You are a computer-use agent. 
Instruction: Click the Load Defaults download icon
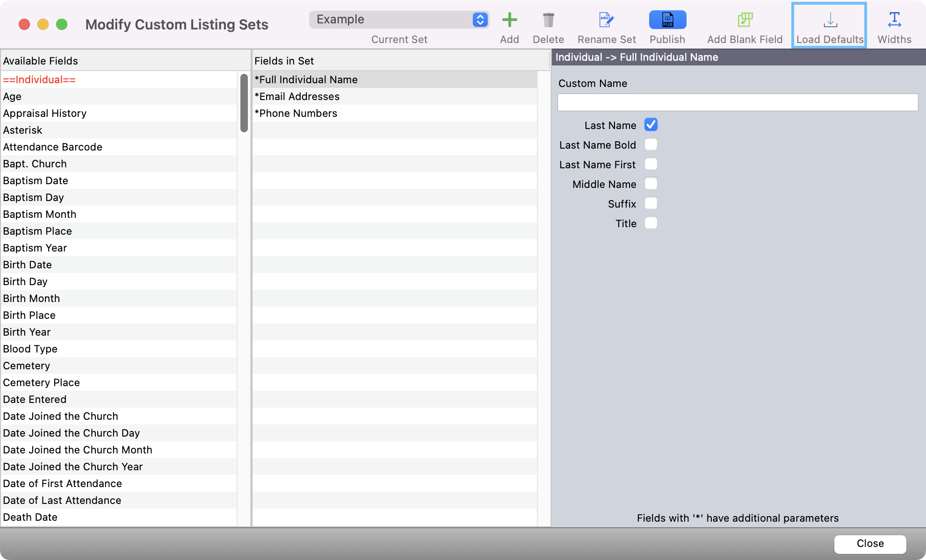pyautogui.click(x=830, y=20)
